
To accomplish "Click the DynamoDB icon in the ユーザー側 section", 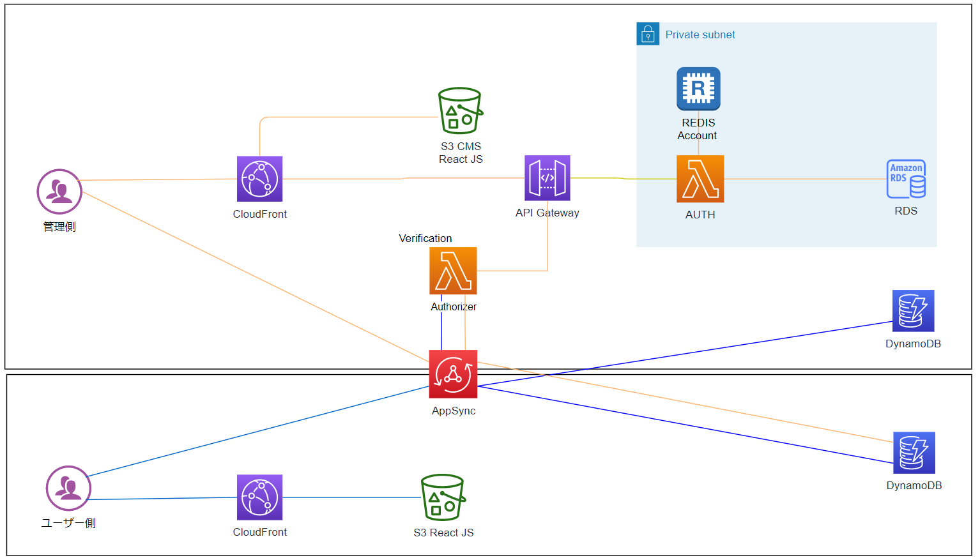I will coord(914,453).
